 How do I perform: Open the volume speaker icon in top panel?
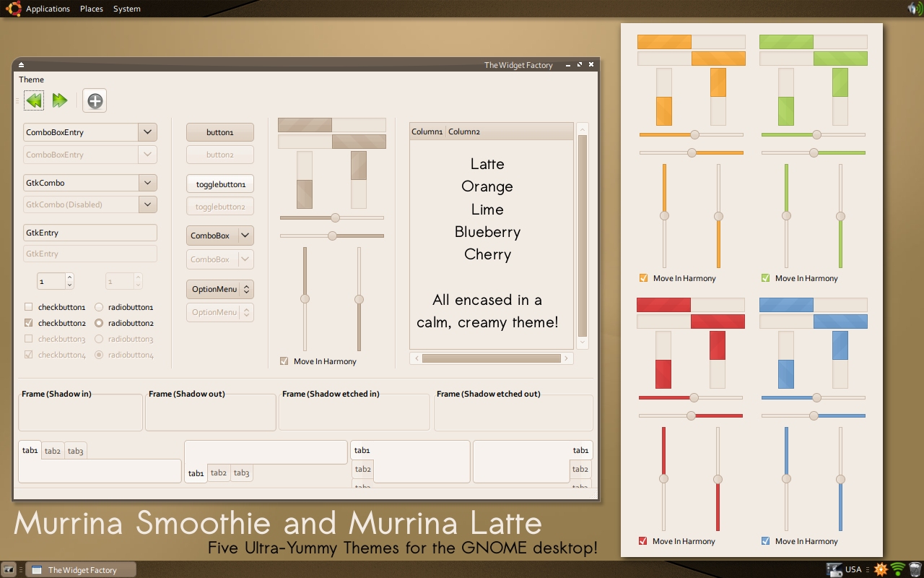coord(915,9)
